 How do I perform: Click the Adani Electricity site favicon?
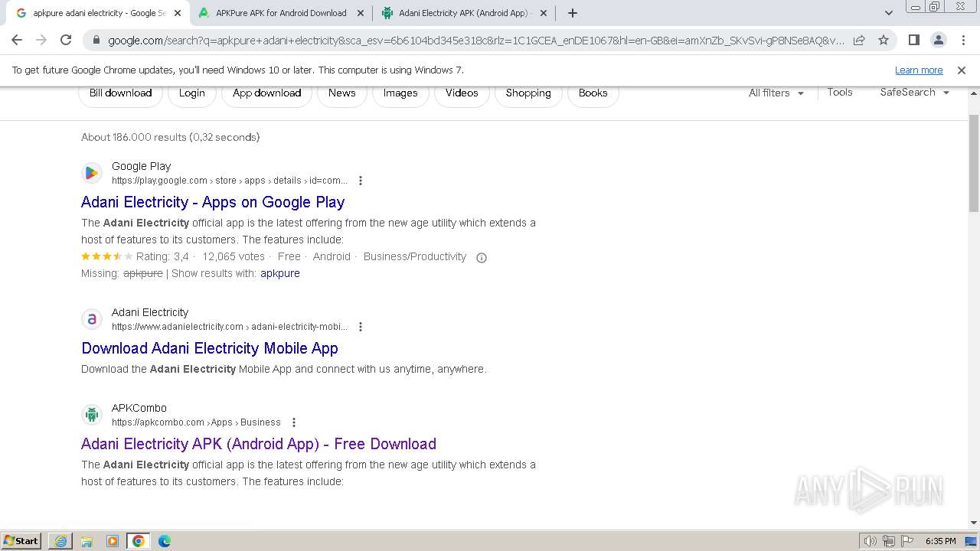coord(92,319)
